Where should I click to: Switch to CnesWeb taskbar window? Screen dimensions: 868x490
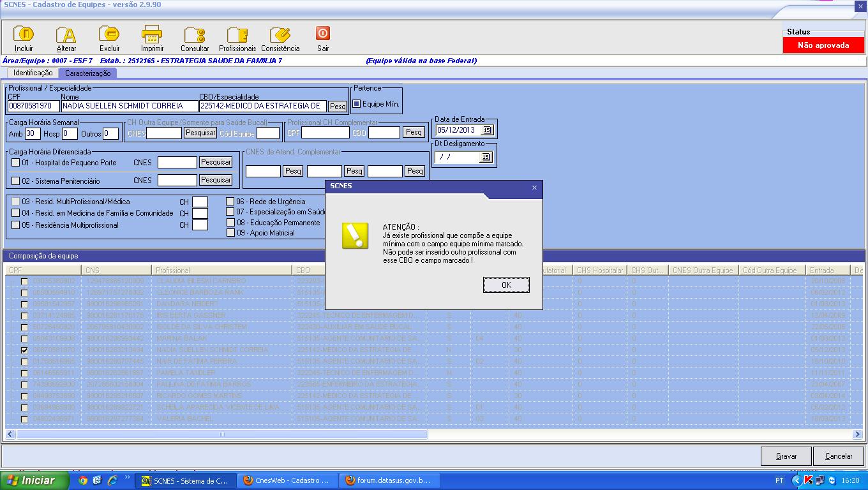tap(287, 480)
